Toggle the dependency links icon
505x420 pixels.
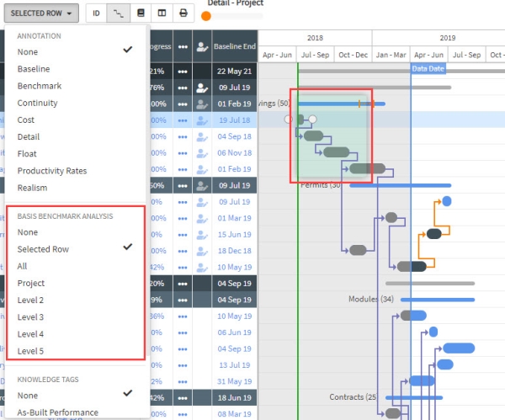click(118, 13)
